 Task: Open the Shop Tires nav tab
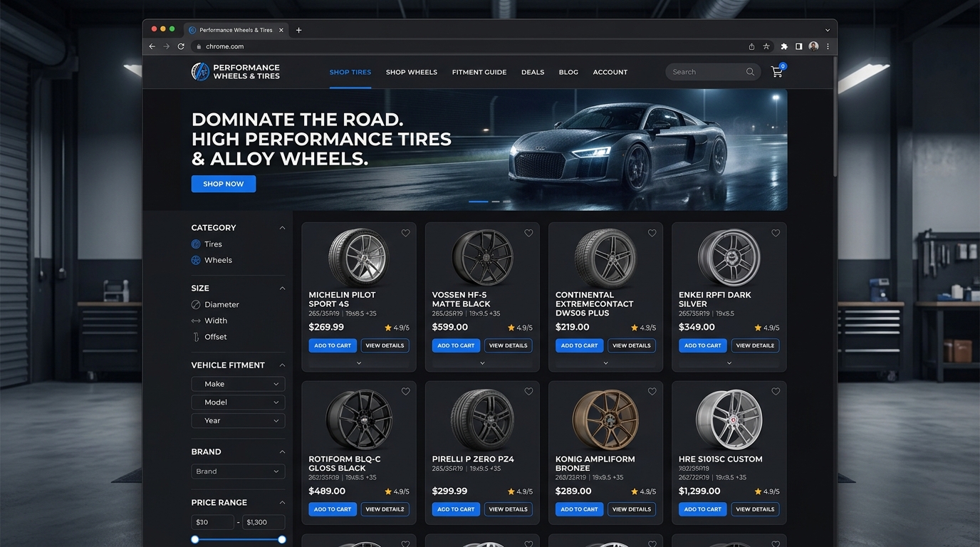(x=350, y=72)
